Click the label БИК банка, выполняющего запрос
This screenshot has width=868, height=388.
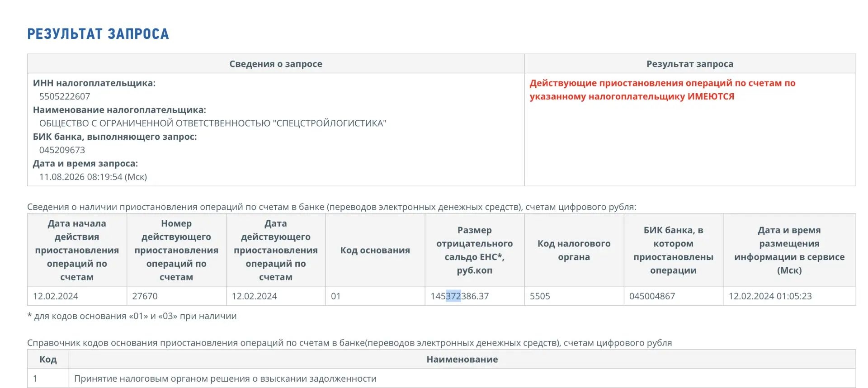coord(115,137)
